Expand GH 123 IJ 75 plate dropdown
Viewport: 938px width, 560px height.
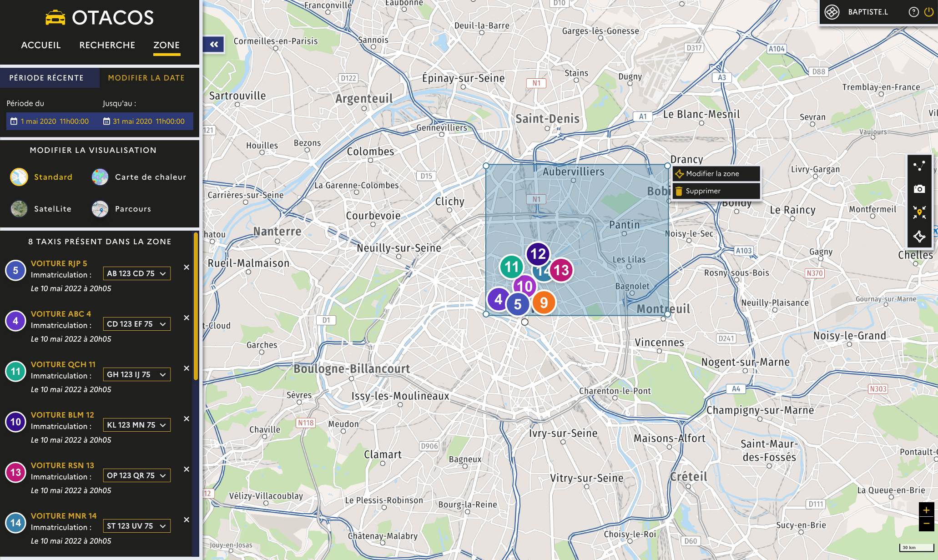[x=136, y=374]
